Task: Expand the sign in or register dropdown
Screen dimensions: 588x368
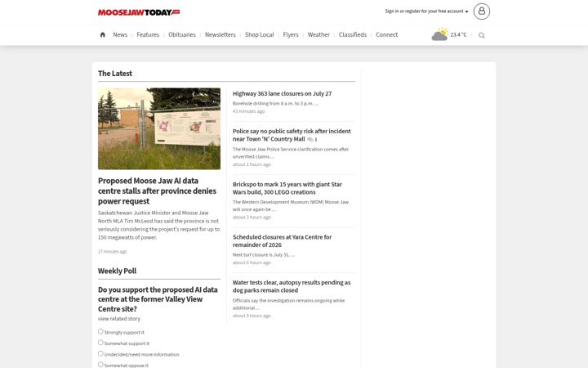Action: [x=426, y=11]
